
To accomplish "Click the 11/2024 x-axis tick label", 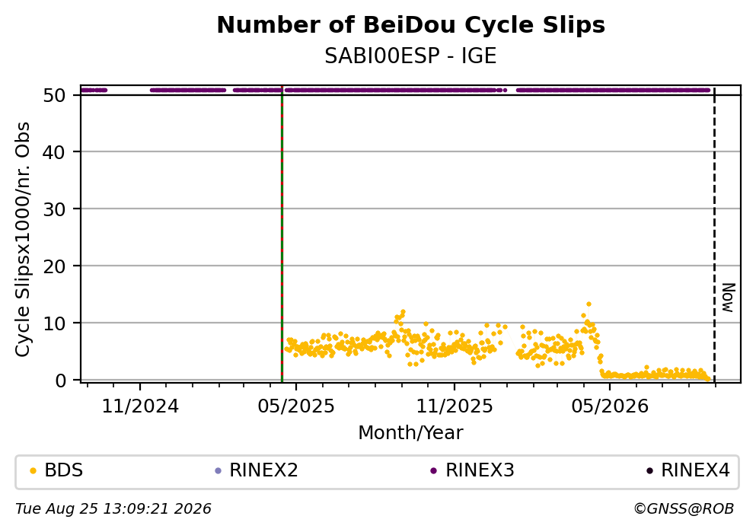I will tap(140, 406).
